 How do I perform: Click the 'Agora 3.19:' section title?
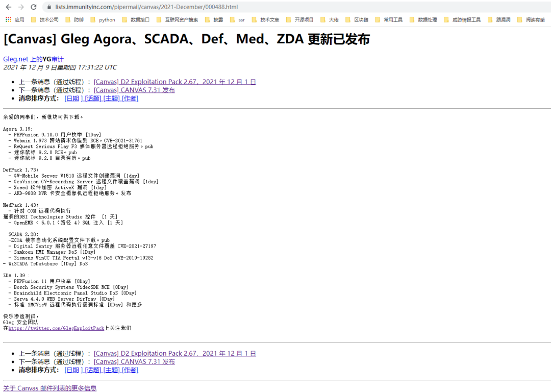point(17,129)
